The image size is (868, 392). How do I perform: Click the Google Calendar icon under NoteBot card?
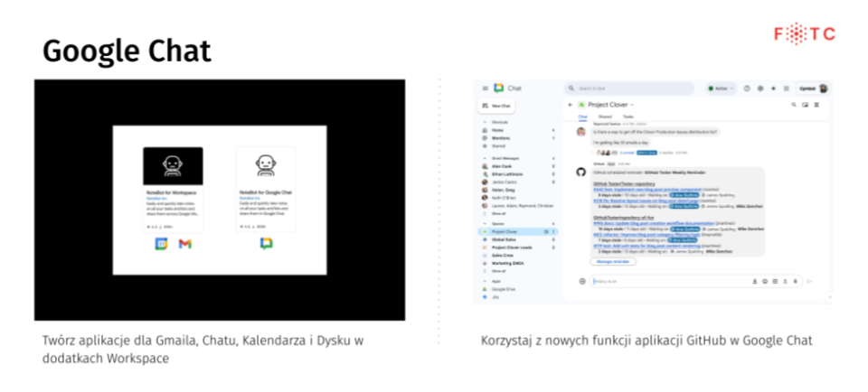coord(161,244)
